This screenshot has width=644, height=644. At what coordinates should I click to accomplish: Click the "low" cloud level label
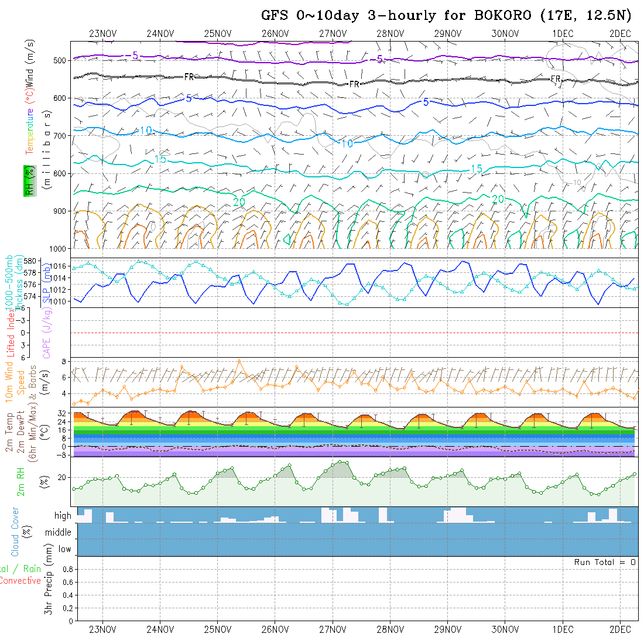tap(64, 549)
